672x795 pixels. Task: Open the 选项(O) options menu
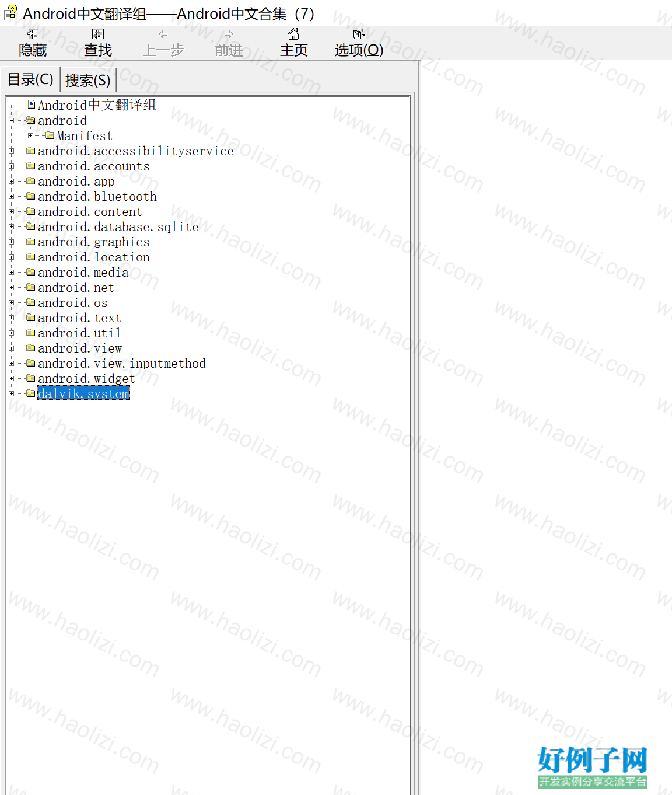pyautogui.click(x=359, y=43)
